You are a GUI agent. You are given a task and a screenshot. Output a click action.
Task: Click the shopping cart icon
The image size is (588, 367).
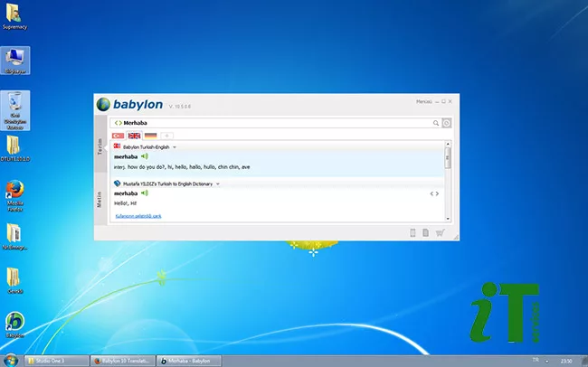point(440,233)
